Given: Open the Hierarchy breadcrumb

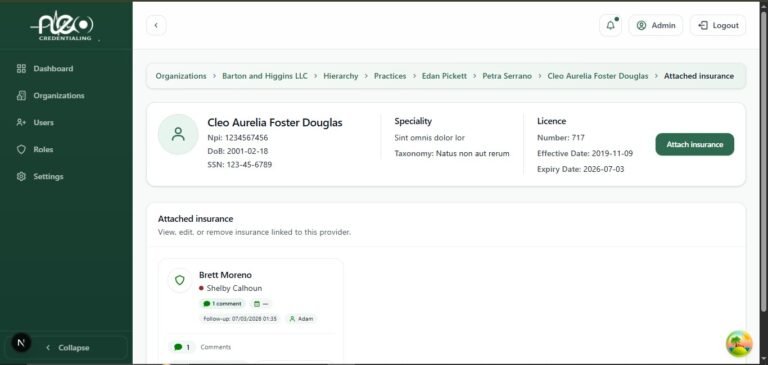Looking at the screenshot, I should [340, 76].
